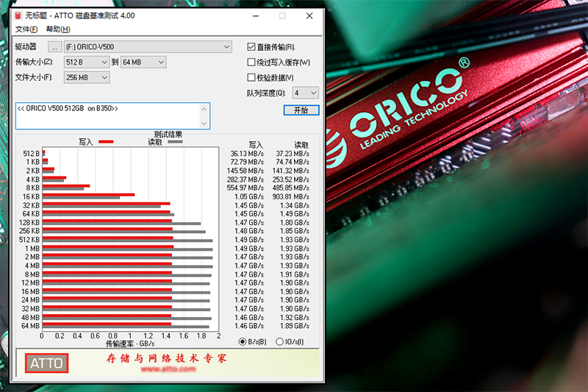Click the ATTO logo in the footer banner
The image size is (588, 392).
tap(46, 363)
